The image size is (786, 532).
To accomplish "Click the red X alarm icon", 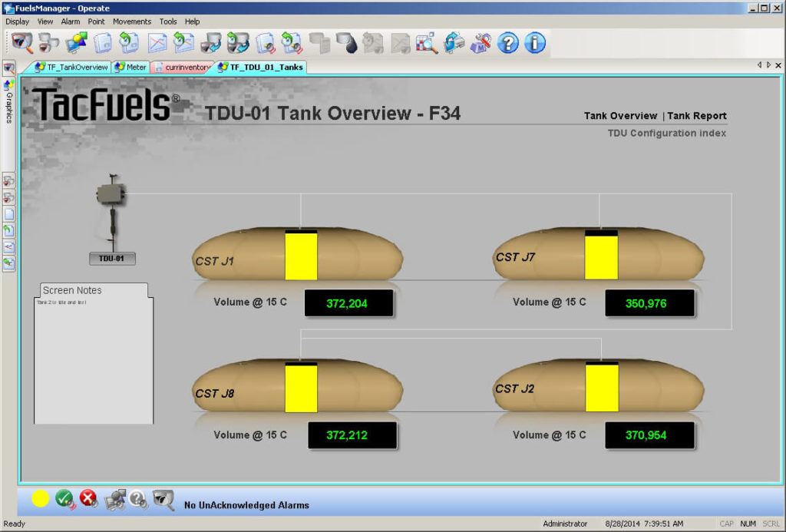I will click(x=89, y=499).
